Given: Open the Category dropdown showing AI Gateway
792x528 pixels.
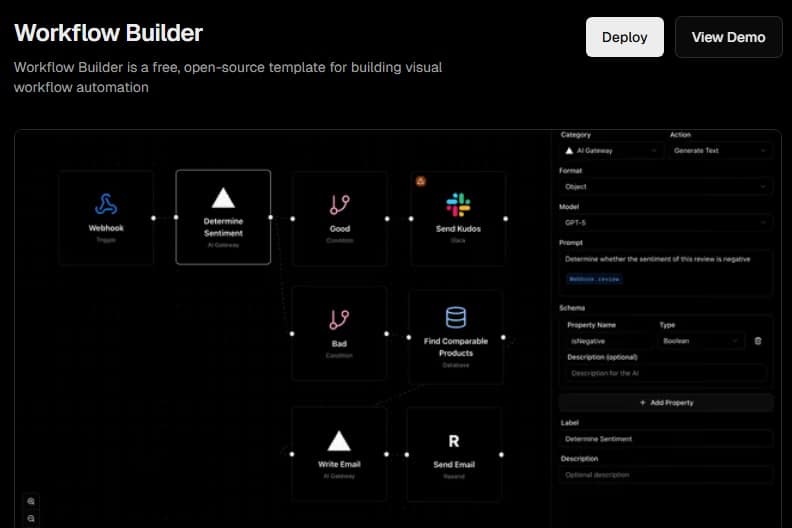Looking at the screenshot, I should pyautogui.click(x=611, y=150).
